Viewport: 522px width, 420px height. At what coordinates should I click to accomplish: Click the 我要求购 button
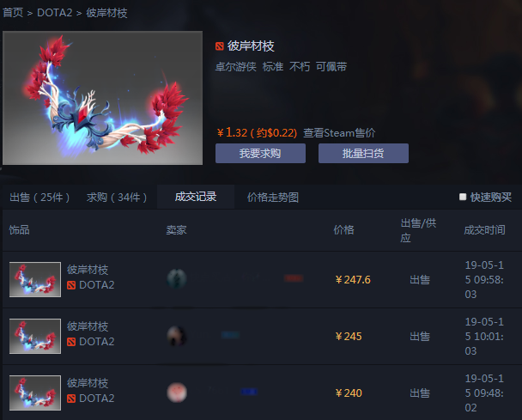click(260, 153)
